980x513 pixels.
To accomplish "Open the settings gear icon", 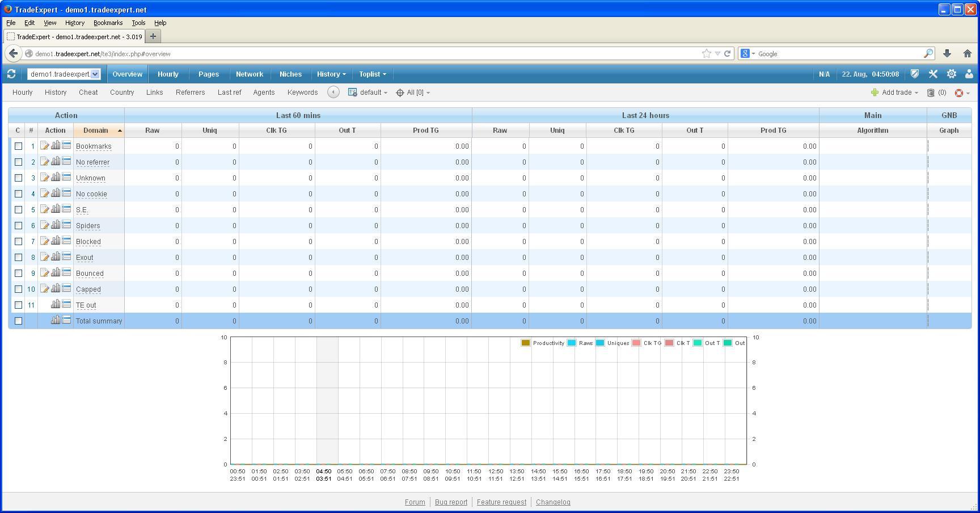I will point(952,74).
